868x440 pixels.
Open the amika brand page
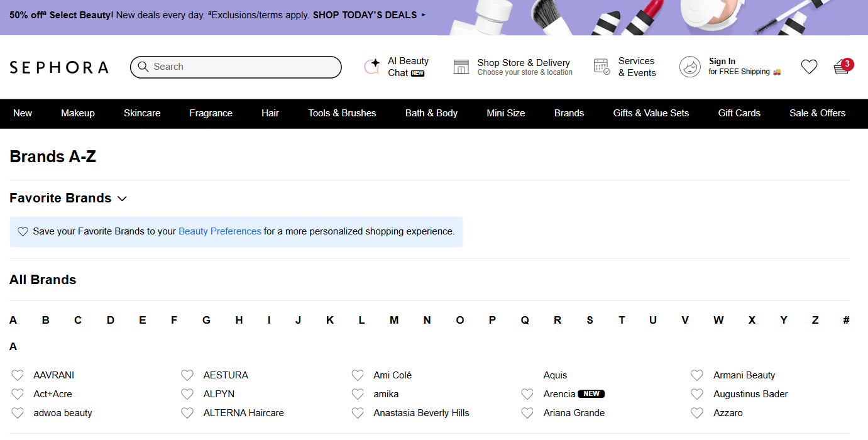[386, 394]
